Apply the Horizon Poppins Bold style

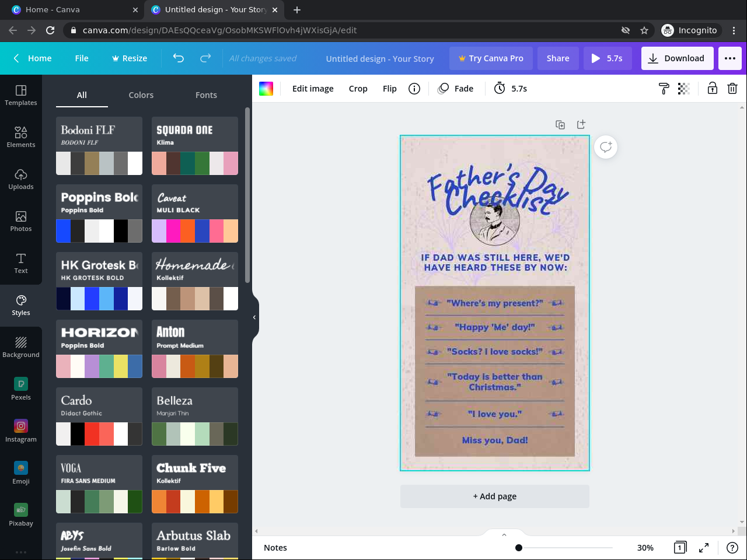99,349
